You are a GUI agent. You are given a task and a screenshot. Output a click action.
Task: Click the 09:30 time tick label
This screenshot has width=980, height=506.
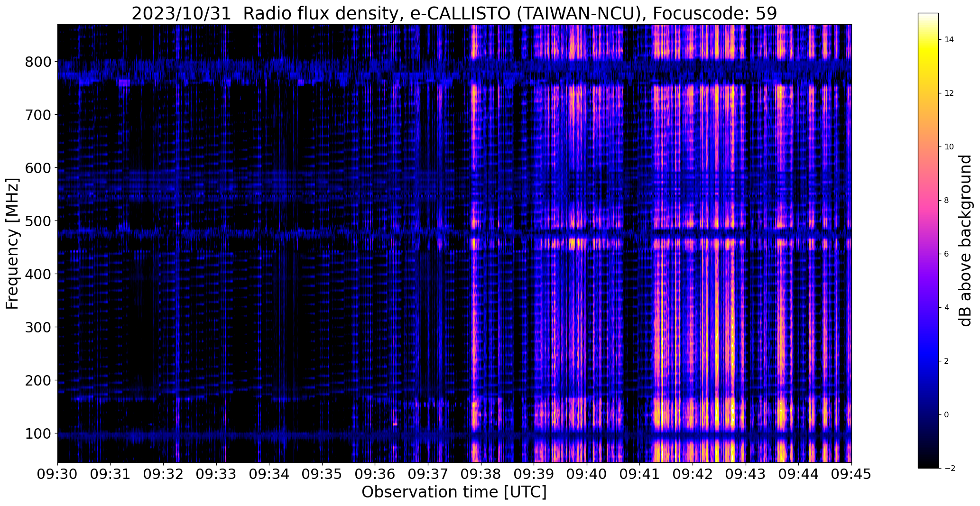pyautogui.click(x=57, y=474)
